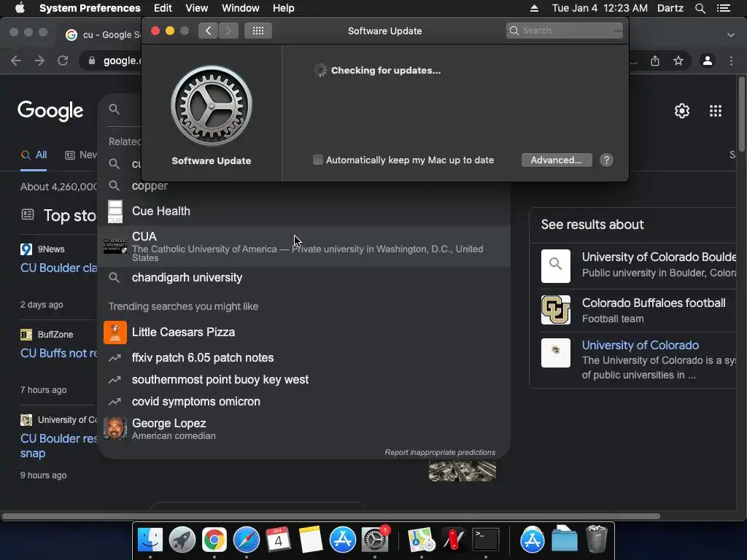Open the BuffZone CU Buffs story
Screen dimensions: 747x560
tap(58, 353)
